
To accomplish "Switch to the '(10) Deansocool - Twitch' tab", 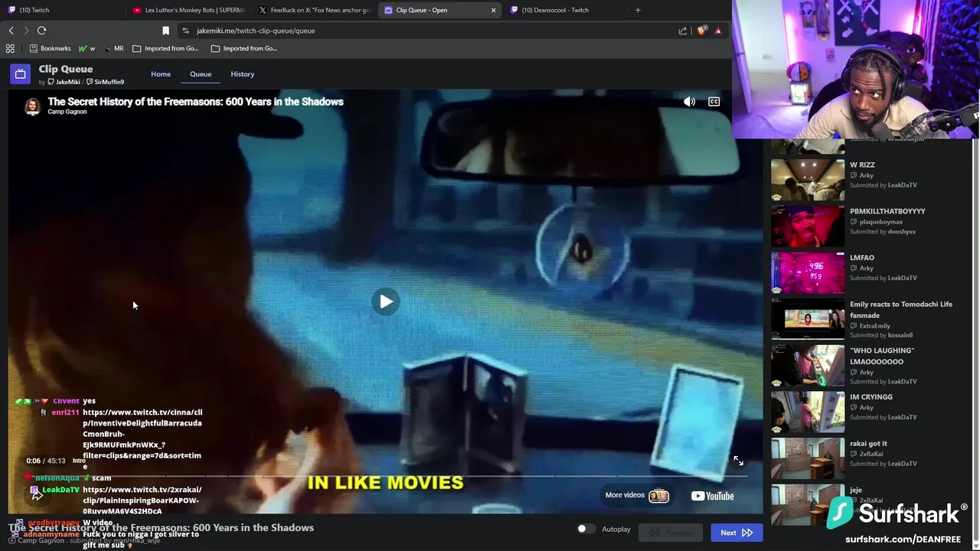I will [567, 10].
